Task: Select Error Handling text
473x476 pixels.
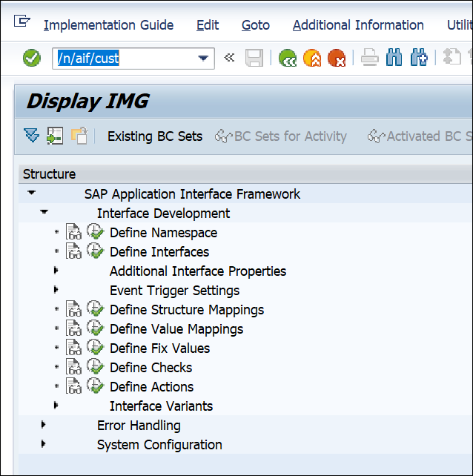Action: click(x=139, y=426)
